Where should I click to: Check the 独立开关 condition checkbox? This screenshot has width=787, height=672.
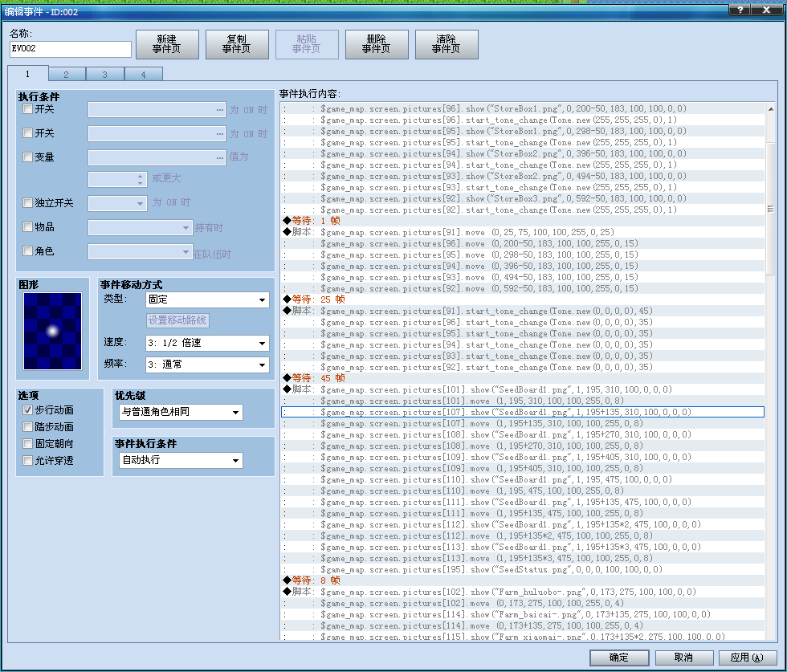pyautogui.click(x=28, y=203)
